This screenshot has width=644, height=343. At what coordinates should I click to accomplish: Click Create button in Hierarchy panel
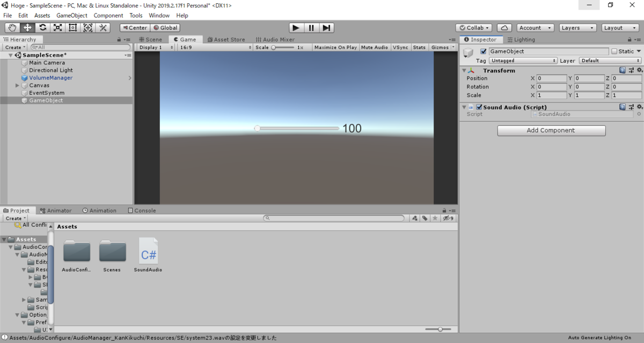[15, 47]
